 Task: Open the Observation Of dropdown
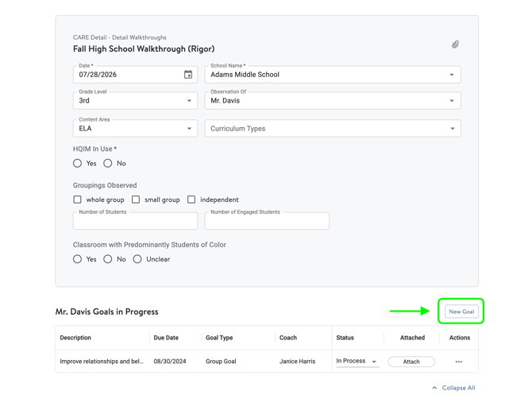[333, 101]
